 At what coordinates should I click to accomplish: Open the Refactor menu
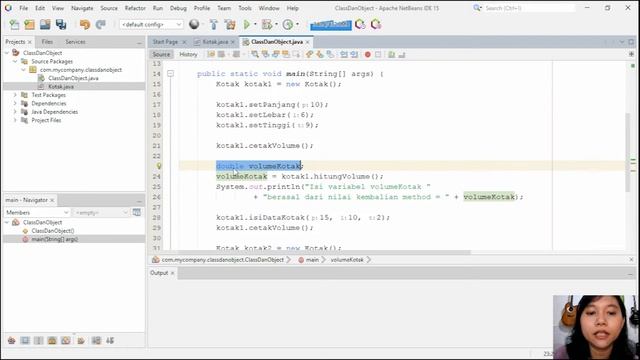point(135,8)
